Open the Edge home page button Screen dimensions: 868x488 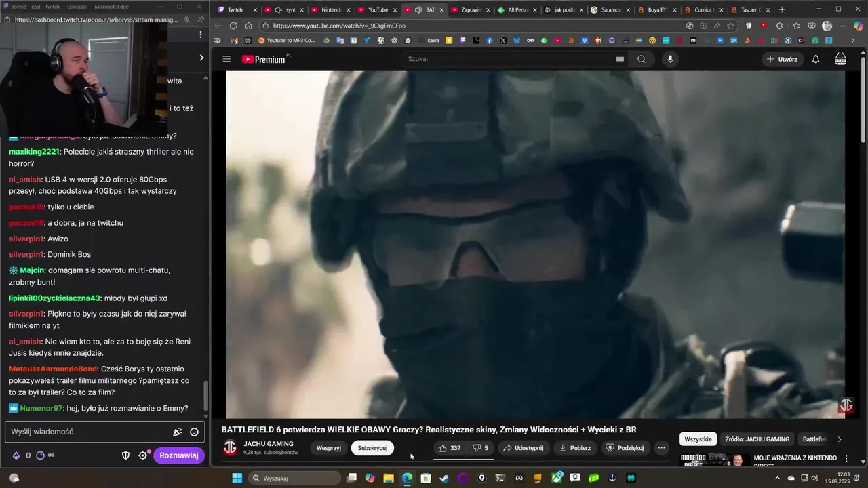pyautogui.click(x=249, y=26)
